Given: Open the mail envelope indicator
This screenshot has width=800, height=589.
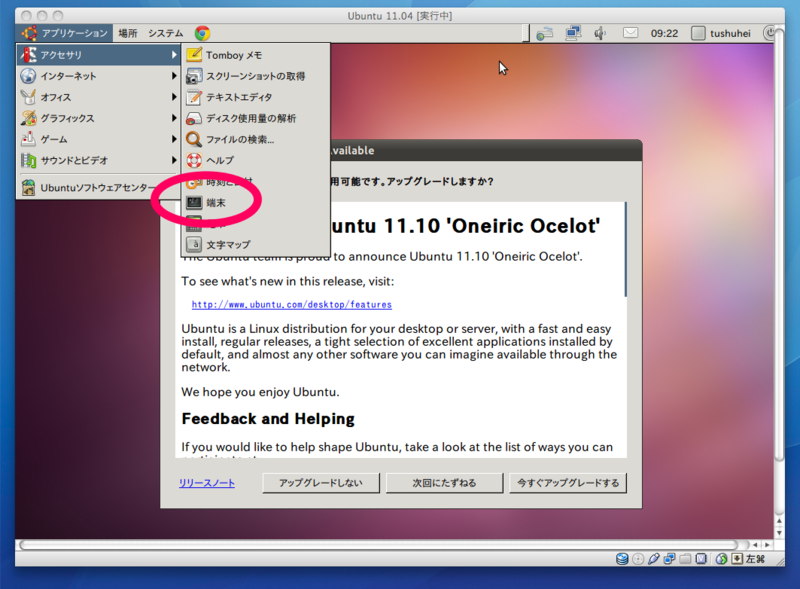Looking at the screenshot, I should coord(630,33).
